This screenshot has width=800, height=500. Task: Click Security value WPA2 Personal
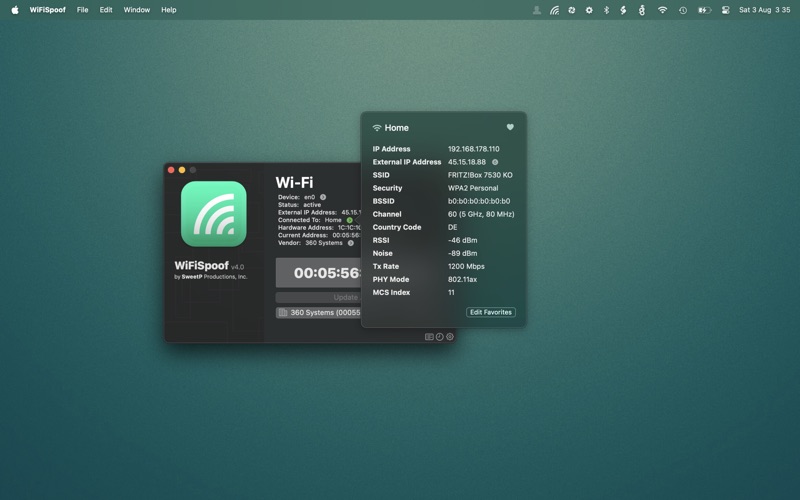[473, 188]
